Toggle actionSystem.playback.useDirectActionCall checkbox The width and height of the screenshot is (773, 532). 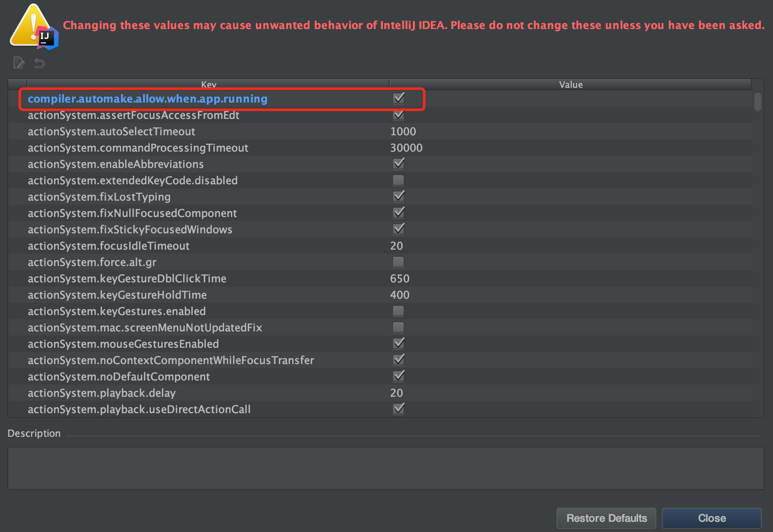coord(399,409)
